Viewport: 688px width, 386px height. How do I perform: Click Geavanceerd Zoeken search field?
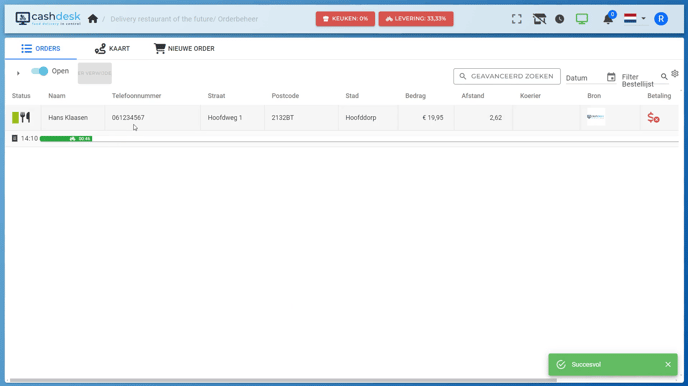click(507, 76)
